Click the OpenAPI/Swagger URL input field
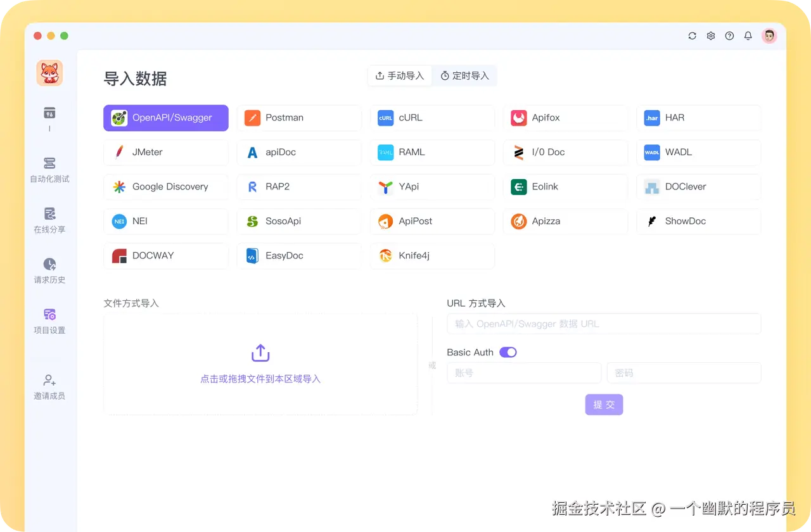811x532 pixels. [x=604, y=324]
